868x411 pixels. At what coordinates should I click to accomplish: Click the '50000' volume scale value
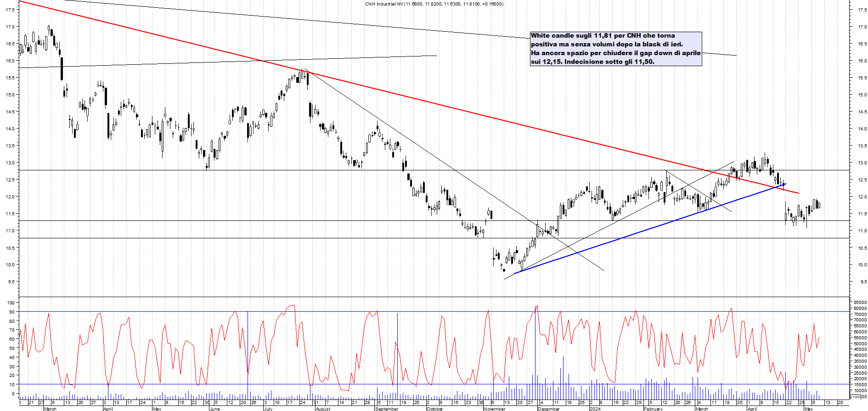860,343
